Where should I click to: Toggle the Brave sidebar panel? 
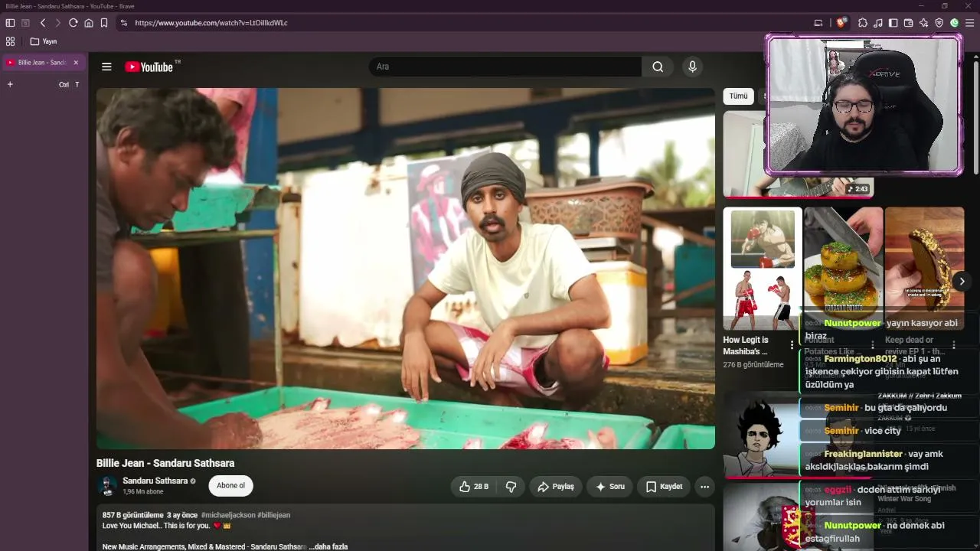pyautogui.click(x=893, y=23)
